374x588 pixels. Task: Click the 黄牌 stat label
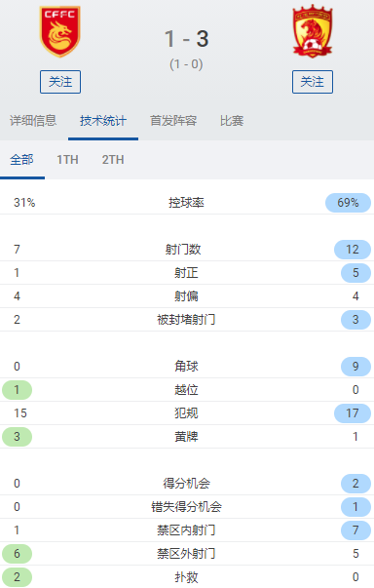click(x=186, y=437)
